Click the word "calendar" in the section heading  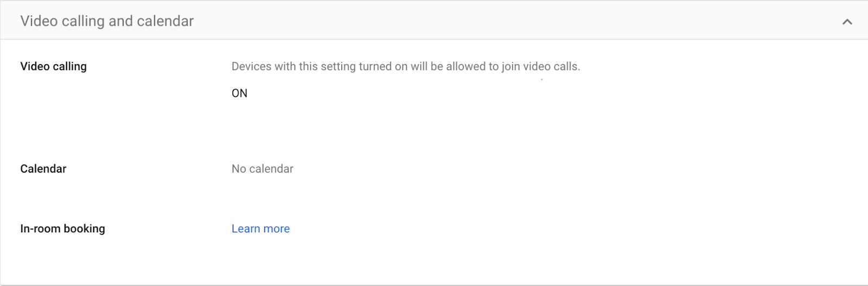click(x=165, y=21)
